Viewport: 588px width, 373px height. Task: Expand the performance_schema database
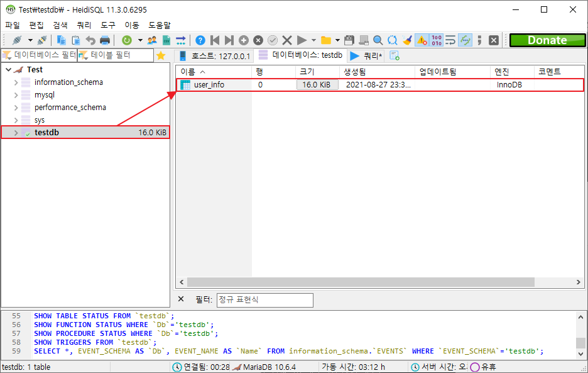[x=16, y=108]
